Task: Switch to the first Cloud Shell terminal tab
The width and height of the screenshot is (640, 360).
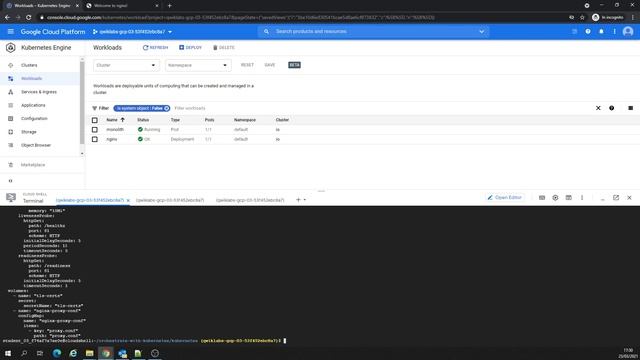Action: pos(90,200)
